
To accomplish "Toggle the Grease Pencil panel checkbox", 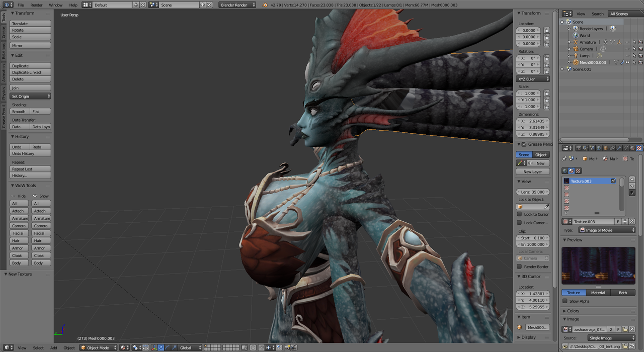I will tap(524, 144).
